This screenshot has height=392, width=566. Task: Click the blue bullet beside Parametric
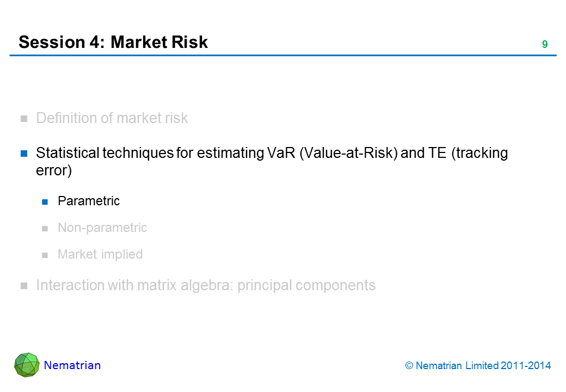tap(46, 201)
